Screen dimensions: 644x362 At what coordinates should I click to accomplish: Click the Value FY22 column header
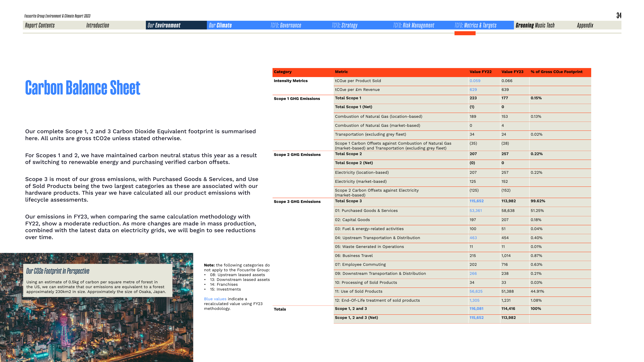[480, 72]
